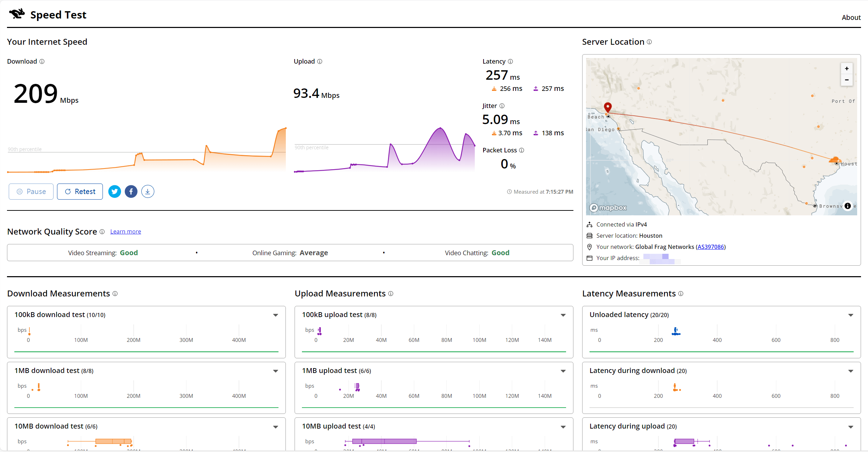Open Server Location info icon
This screenshot has width=868, height=452.
click(x=649, y=42)
